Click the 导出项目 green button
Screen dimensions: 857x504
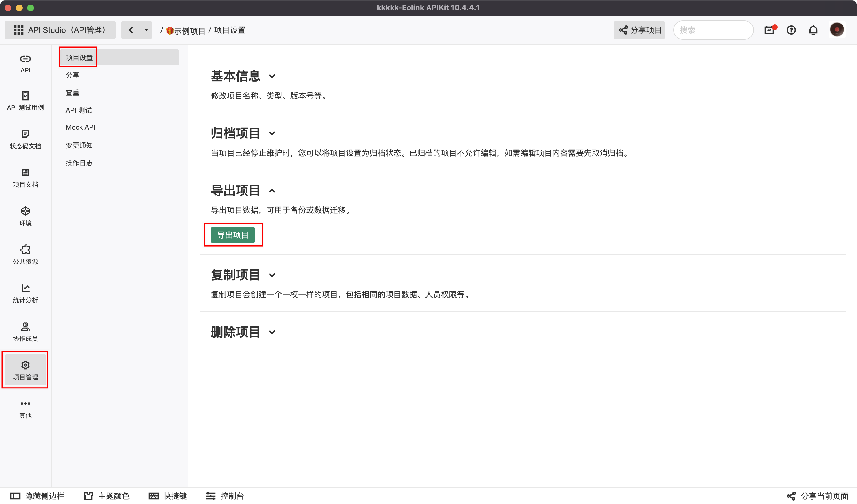point(233,235)
